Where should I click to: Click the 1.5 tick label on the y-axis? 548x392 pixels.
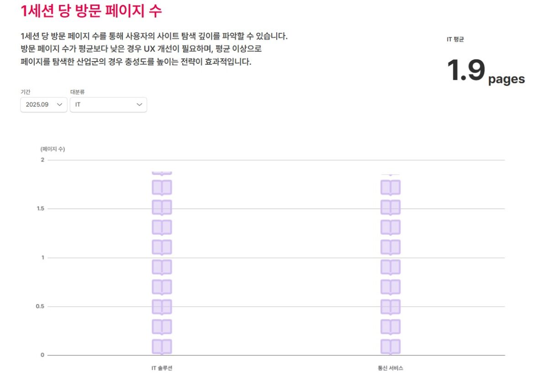point(40,209)
